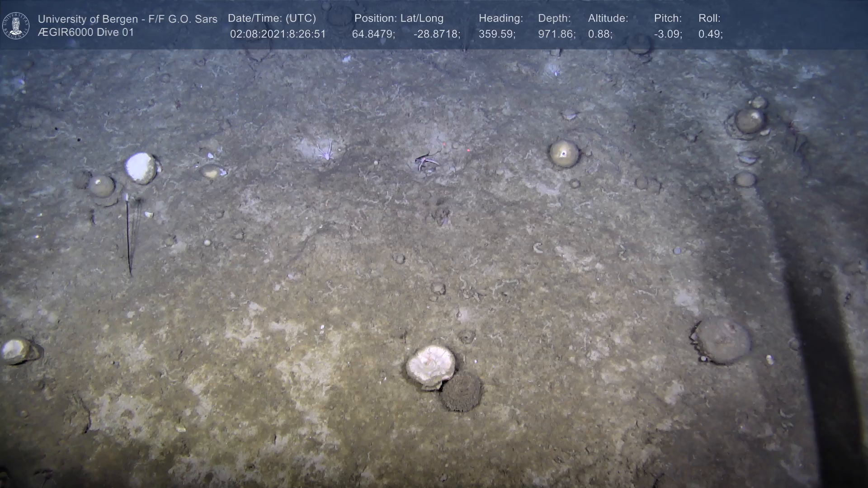Click the Depth value 971.86
868x488 pixels.
(x=557, y=34)
